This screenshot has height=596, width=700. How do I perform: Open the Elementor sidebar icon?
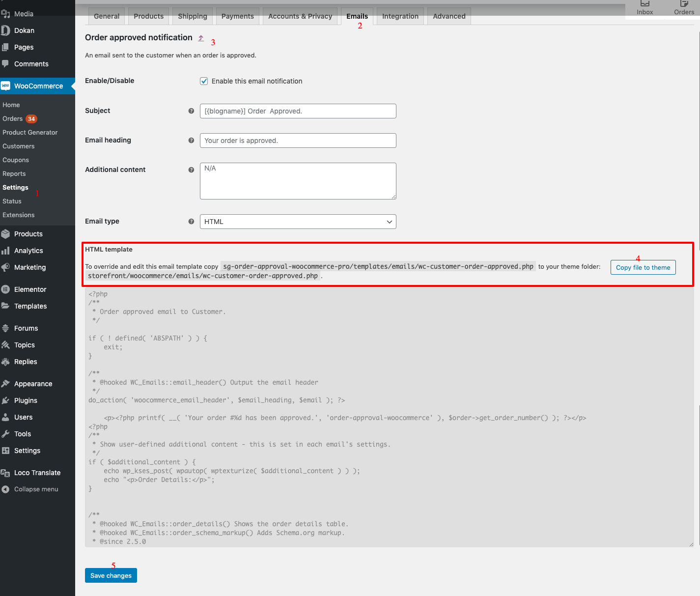(x=6, y=289)
